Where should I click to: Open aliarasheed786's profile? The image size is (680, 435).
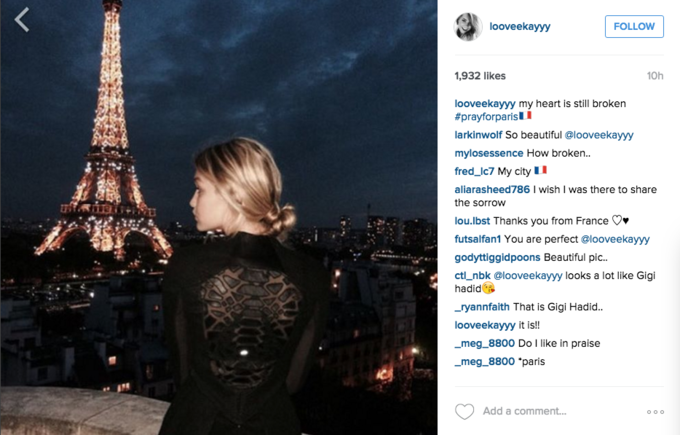(x=492, y=190)
